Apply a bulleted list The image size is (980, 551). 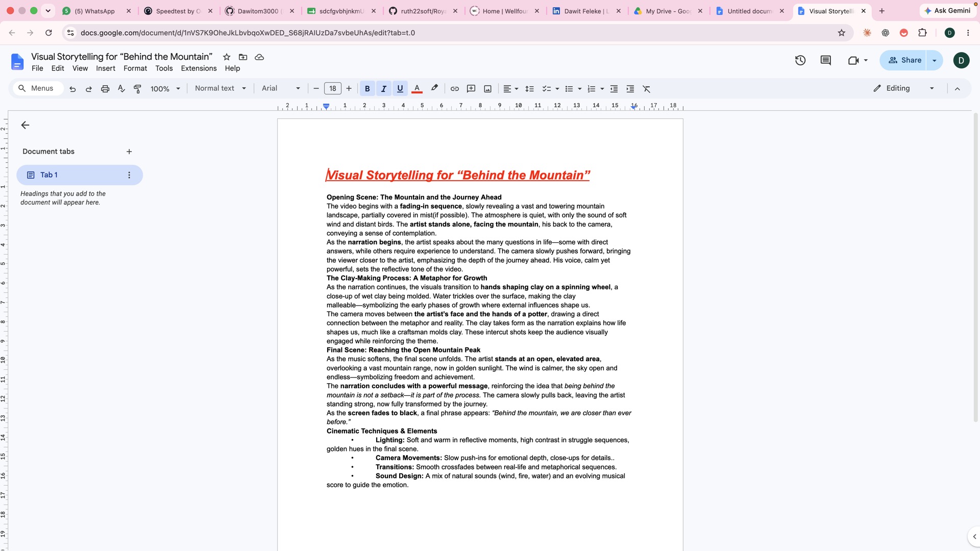point(569,89)
